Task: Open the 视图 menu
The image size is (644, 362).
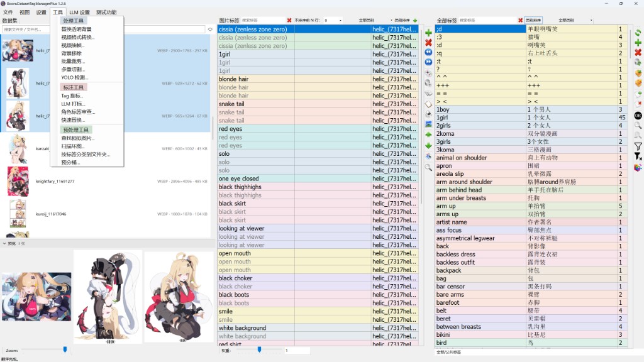Action: [x=25, y=13]
